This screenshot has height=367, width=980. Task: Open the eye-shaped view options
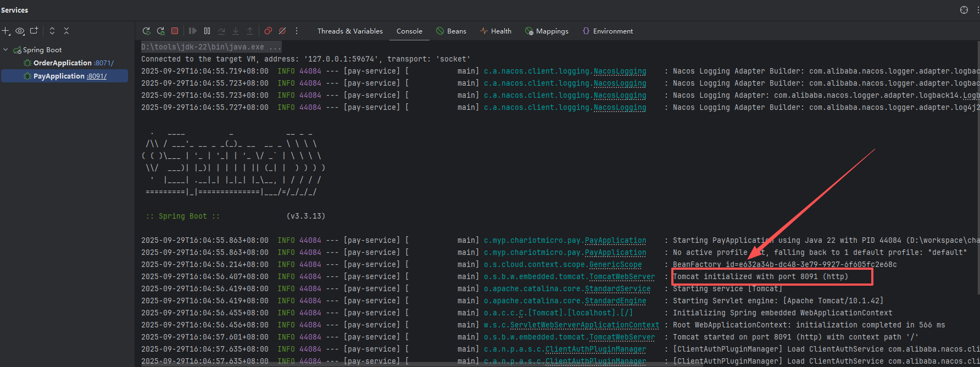[20, 31]
